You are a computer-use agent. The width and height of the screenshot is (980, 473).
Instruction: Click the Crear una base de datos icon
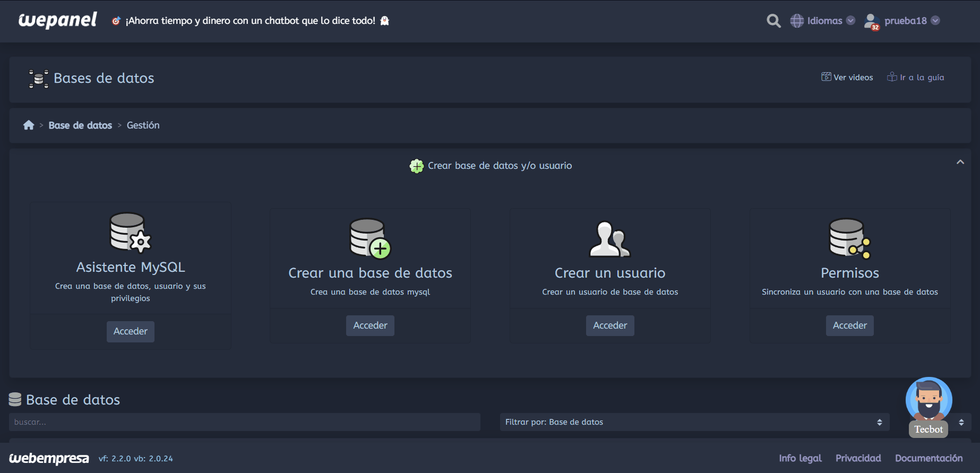point(370,238)
